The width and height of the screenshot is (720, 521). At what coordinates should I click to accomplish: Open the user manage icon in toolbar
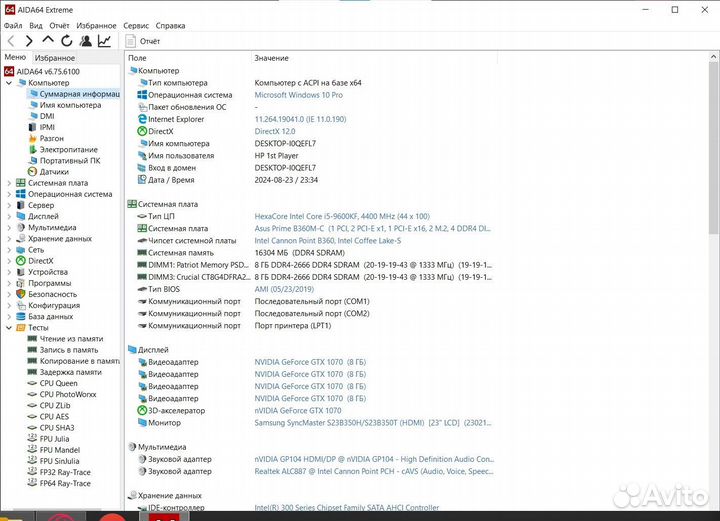point(85,41)
